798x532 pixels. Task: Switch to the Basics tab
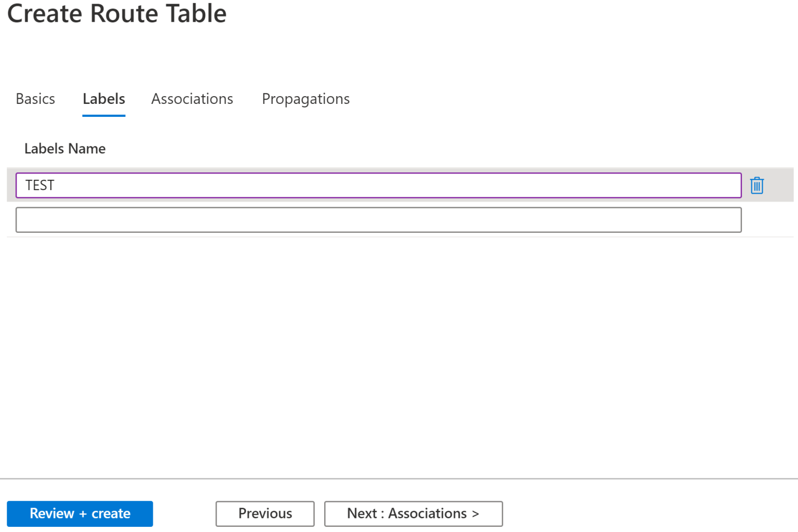point(35,99)
